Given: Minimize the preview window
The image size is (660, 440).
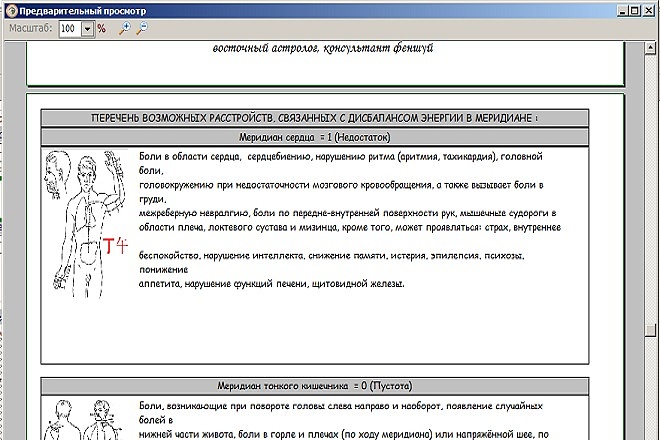Looking at the screenshot, I should 623,11.
